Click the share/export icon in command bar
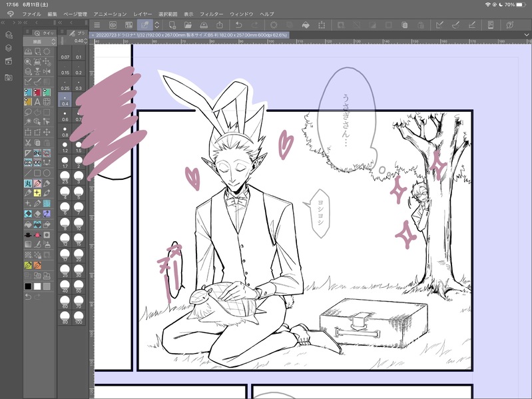The height and width of the screenshot is (399, 532). pos(220,25)
